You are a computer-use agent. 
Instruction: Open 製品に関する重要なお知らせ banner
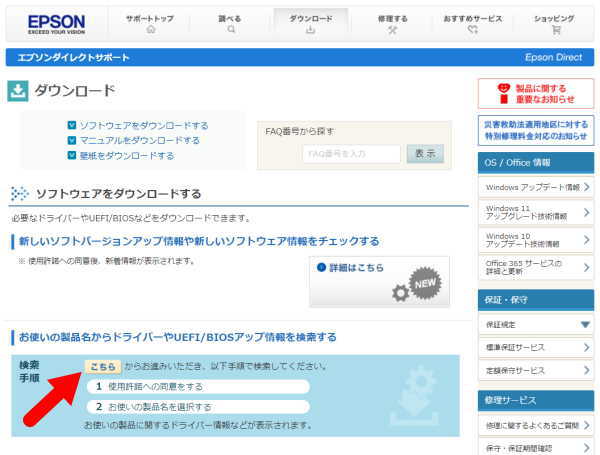click(x=537, y=93)
